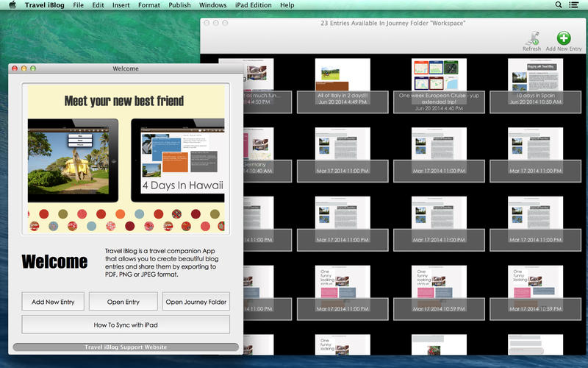This screenshot has width=588, height=368.
Task: Click the large Welcome heading text
Action: (54, 262)
